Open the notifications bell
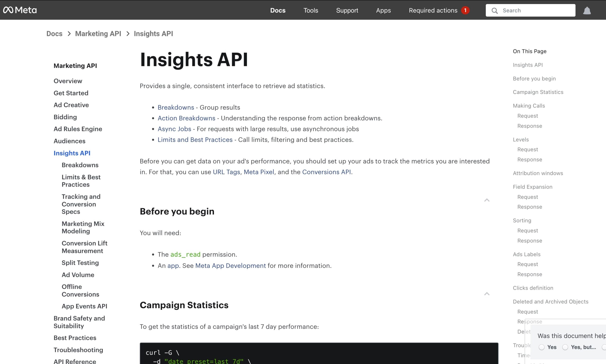This screenshot has height=364, width=606. [587, 11]
